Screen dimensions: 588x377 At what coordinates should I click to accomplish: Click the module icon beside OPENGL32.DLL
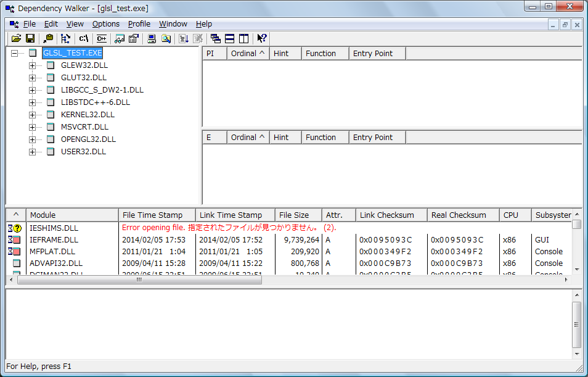coord(51,139)
